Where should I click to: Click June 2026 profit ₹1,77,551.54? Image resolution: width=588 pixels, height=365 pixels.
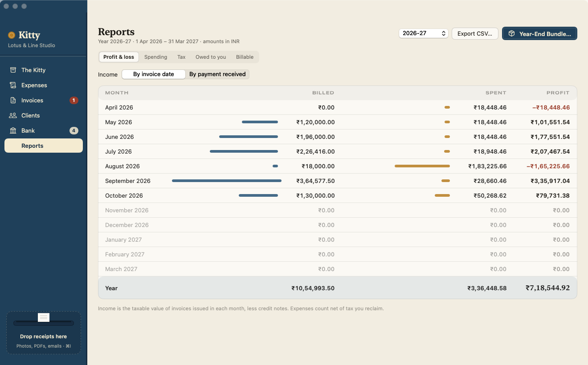click(550, 137)
